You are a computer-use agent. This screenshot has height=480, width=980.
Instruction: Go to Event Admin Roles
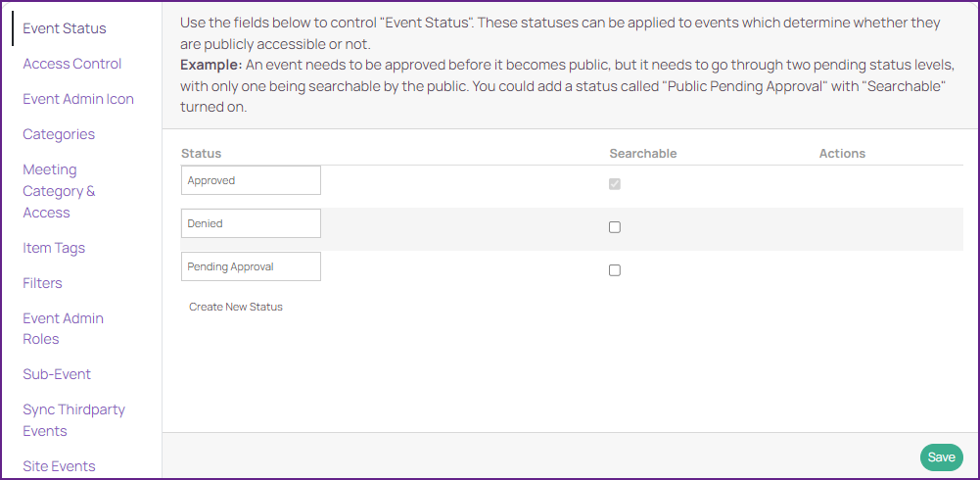point(63,329)
